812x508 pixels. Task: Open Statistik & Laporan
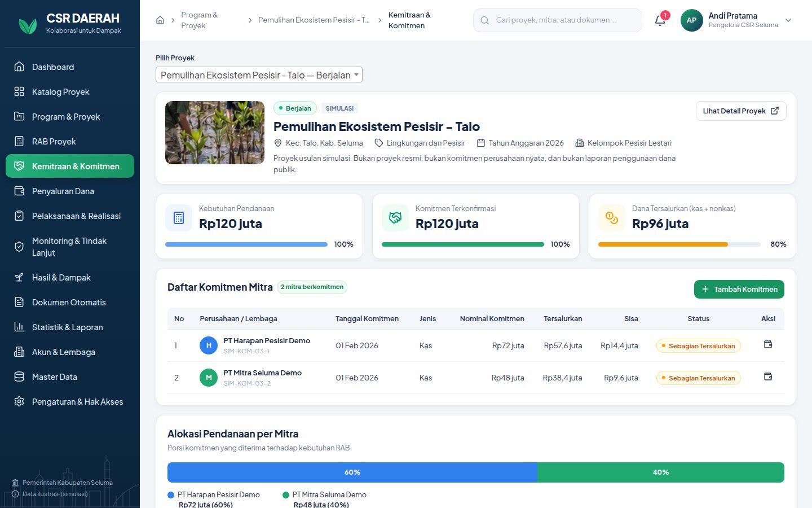click(70, 327)
